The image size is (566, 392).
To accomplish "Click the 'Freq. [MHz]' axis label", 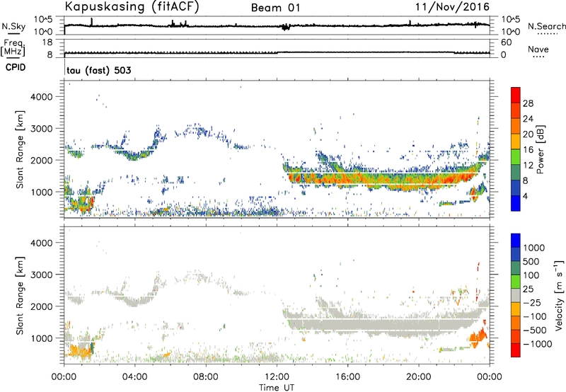I will pyautogui.click(x=13, y=47).
